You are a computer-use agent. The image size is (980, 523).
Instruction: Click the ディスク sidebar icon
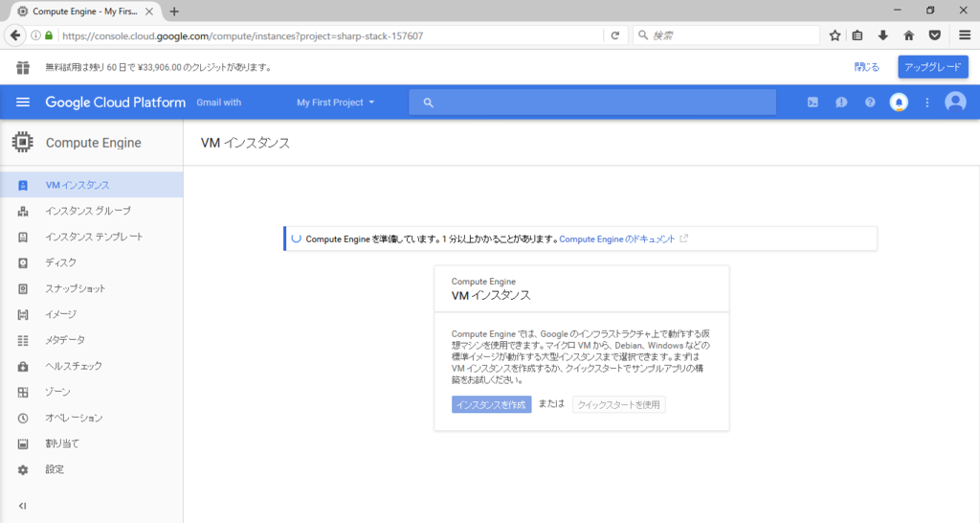[x=23, y=262]
